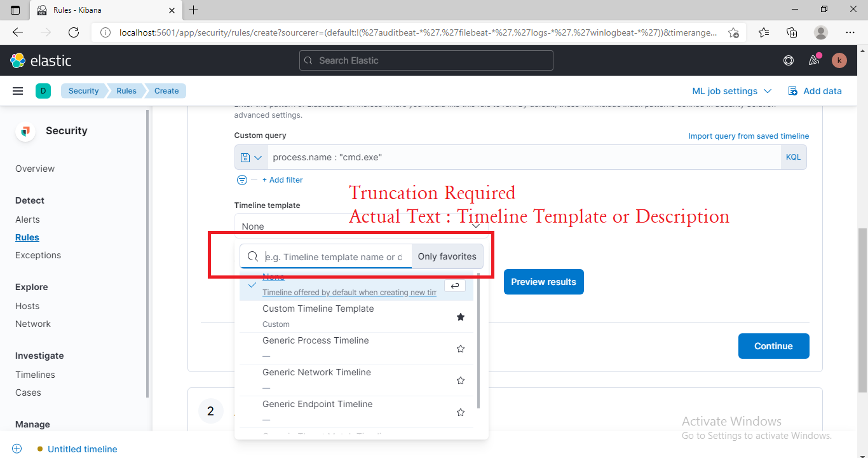Collapse the Timeline template dropdown chevron

(475, 225)
